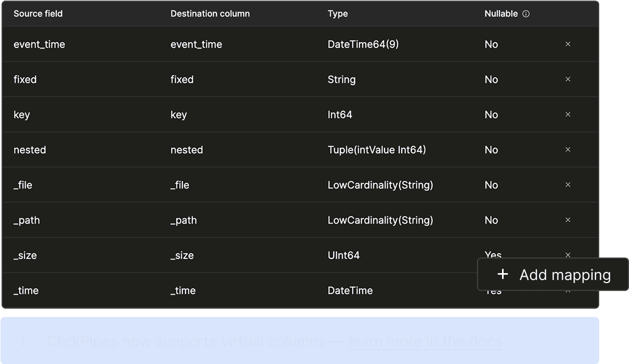Toggle Nullable value No for fixed row
Image resolution: width=629 pixels, height=364 pixels.
point(491,79)
